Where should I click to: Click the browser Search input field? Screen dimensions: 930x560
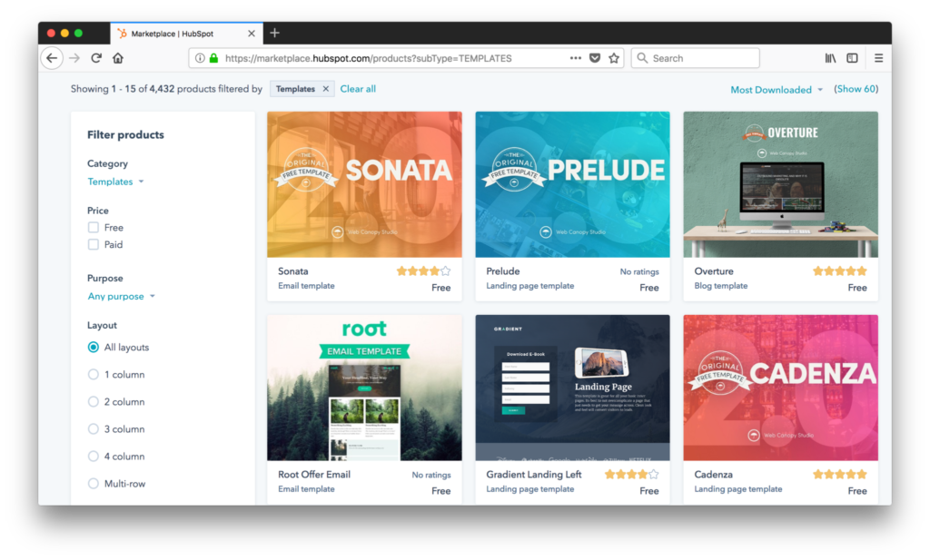[695, 58]
